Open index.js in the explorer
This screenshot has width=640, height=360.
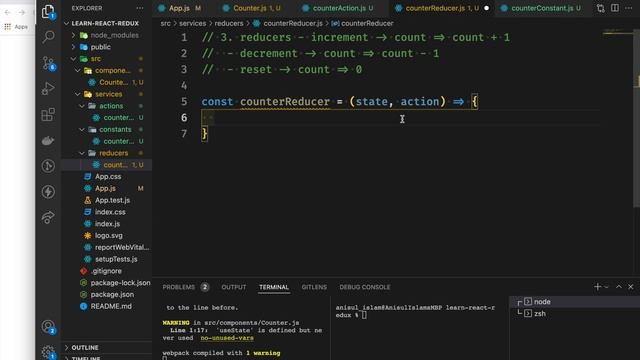(107, 224)
